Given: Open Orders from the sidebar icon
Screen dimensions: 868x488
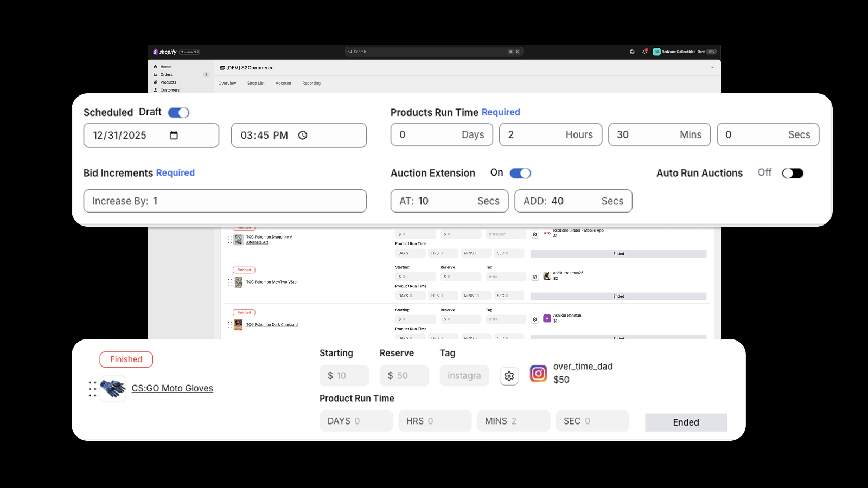Looking at the screenshot, I should [x=155, y=74].
